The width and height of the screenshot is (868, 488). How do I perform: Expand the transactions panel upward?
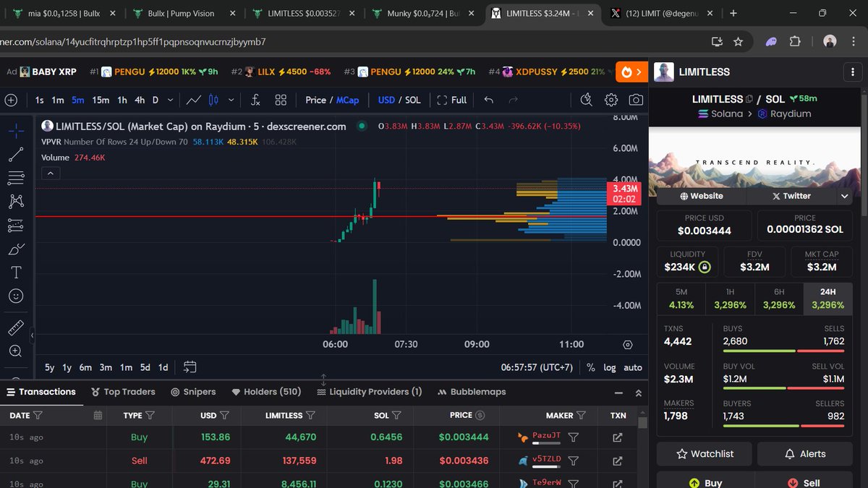tap(638, 393)
